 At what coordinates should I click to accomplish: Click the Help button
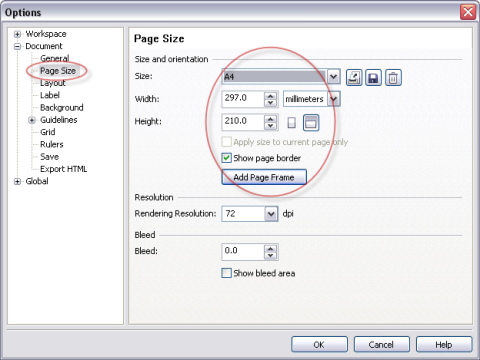(444, 344)
